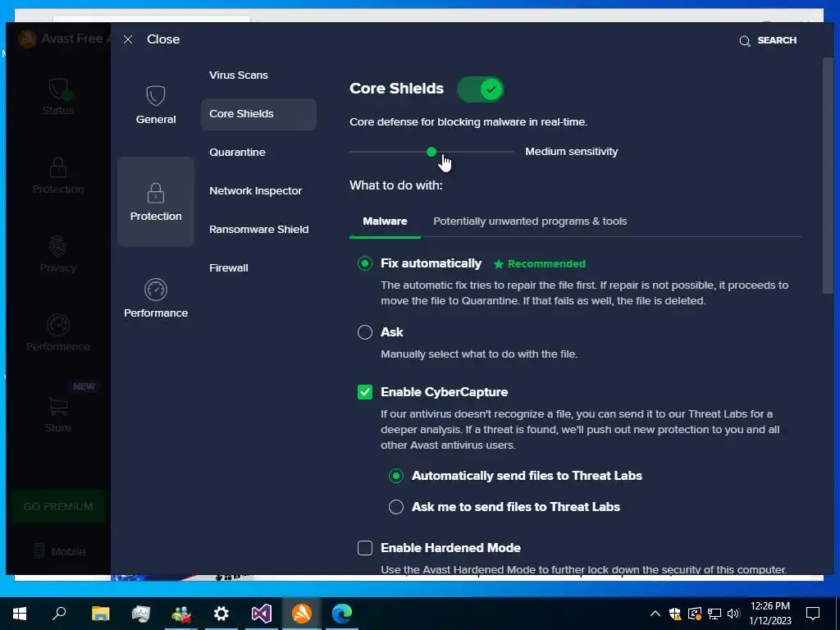Click the Search magnifier icon
This screenshot has height=630, width=840.
point(745,41)
